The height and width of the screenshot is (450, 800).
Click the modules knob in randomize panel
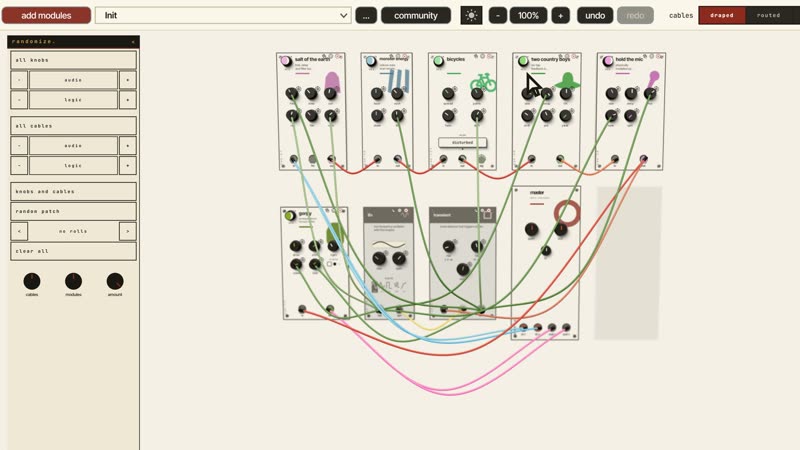[73, 281]
